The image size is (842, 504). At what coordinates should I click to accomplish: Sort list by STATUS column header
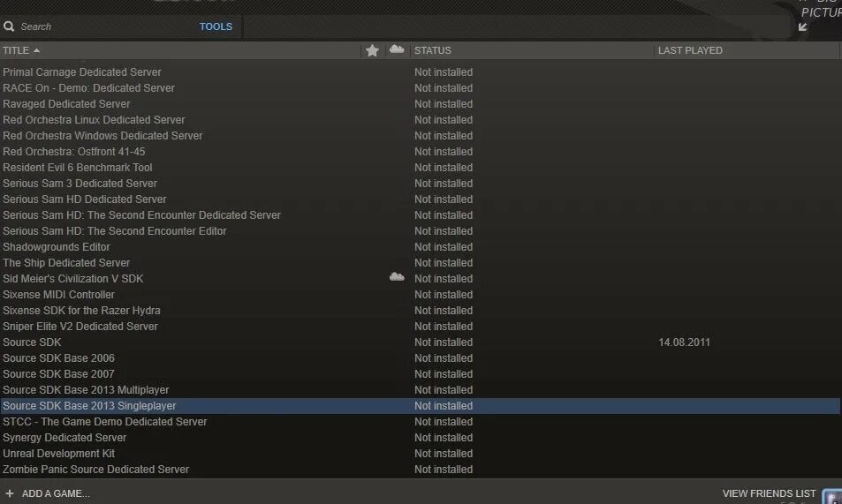click(432, 50)
